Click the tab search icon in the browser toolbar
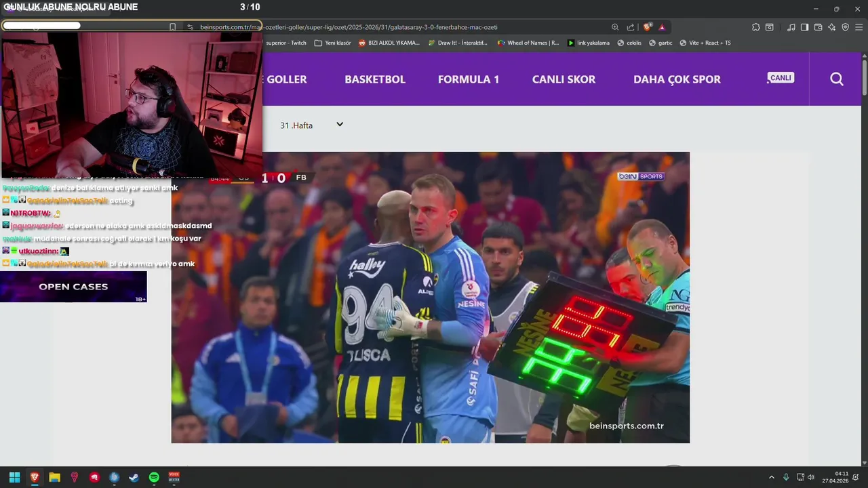 [770, 27]
